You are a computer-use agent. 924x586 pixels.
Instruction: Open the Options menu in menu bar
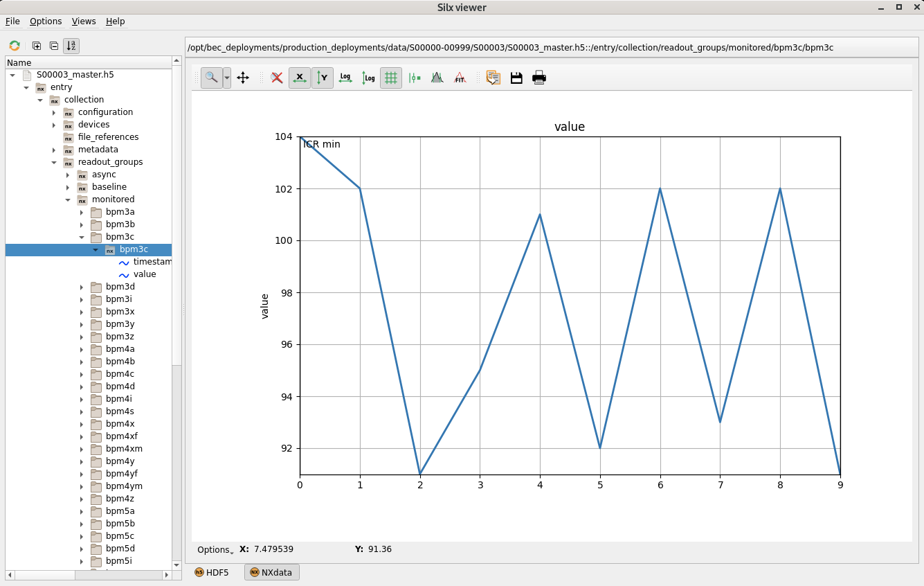click(46, 21)
